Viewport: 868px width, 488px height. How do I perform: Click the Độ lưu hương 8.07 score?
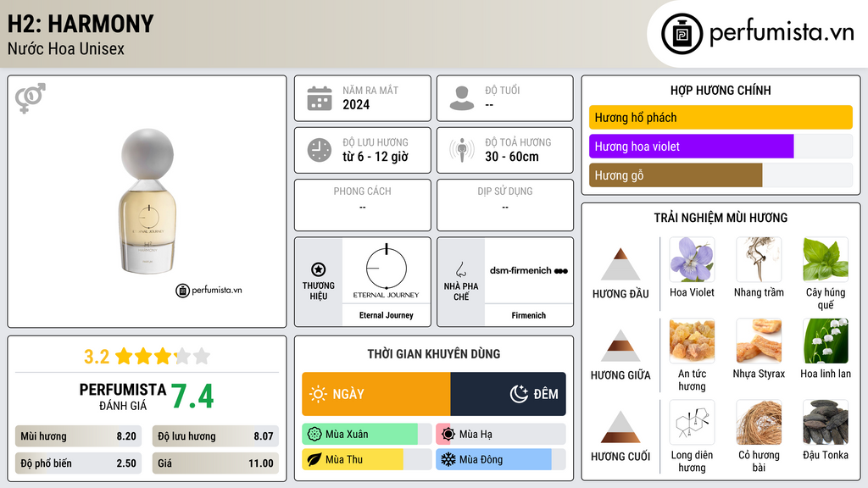(x=215, y=436)
